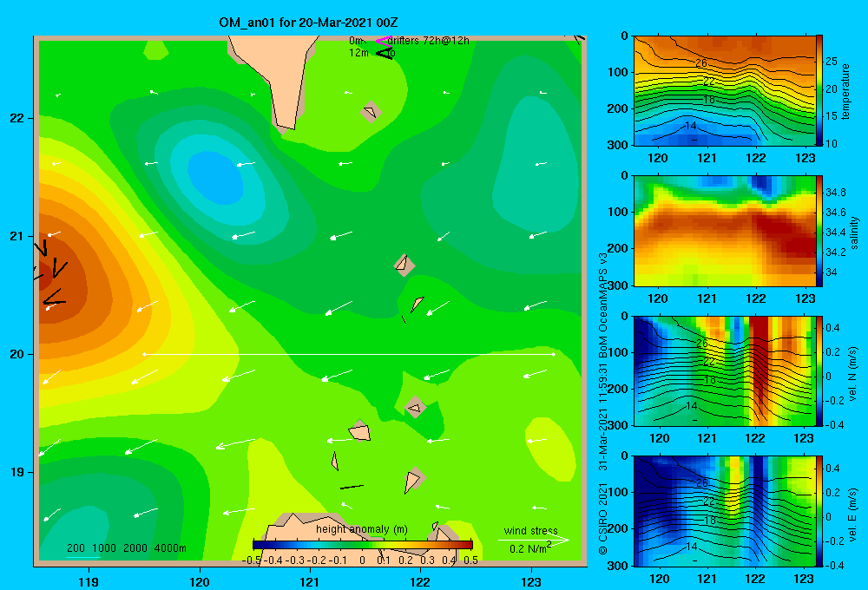The image size is (868, 590).
Task: Click the wind stress reference arrow
Action: 533,540
